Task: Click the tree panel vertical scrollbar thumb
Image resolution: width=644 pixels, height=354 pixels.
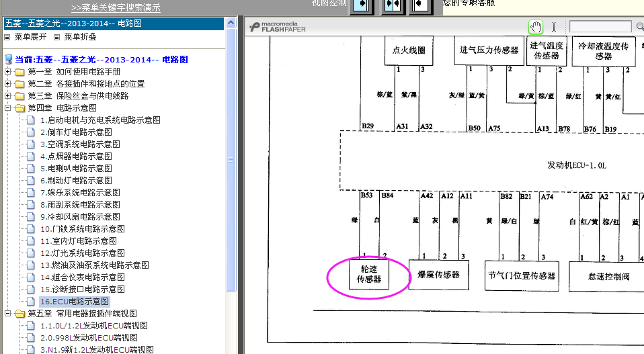Action: (231, 160)
